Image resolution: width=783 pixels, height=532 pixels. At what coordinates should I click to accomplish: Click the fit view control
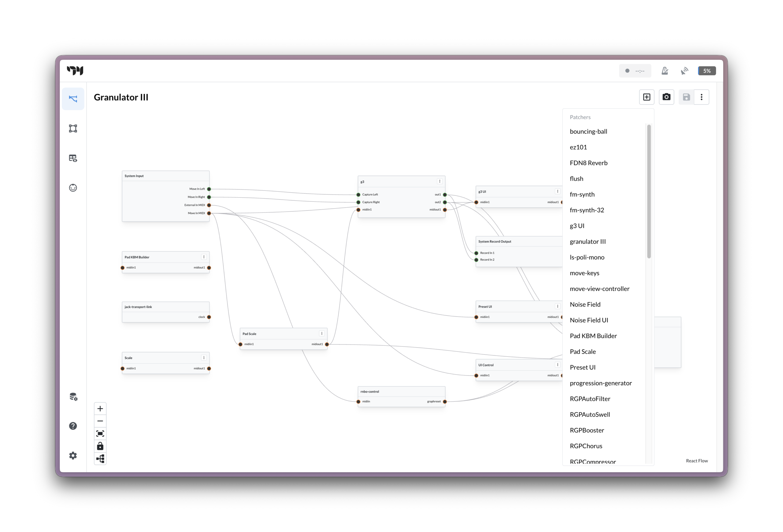[100, 433]
